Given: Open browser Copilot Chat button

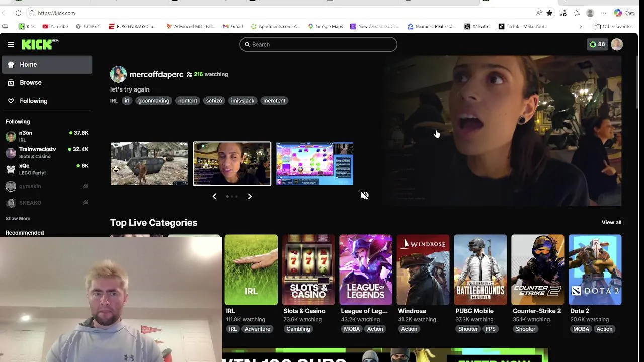Looking at the screenshot, I should [624, 13].
